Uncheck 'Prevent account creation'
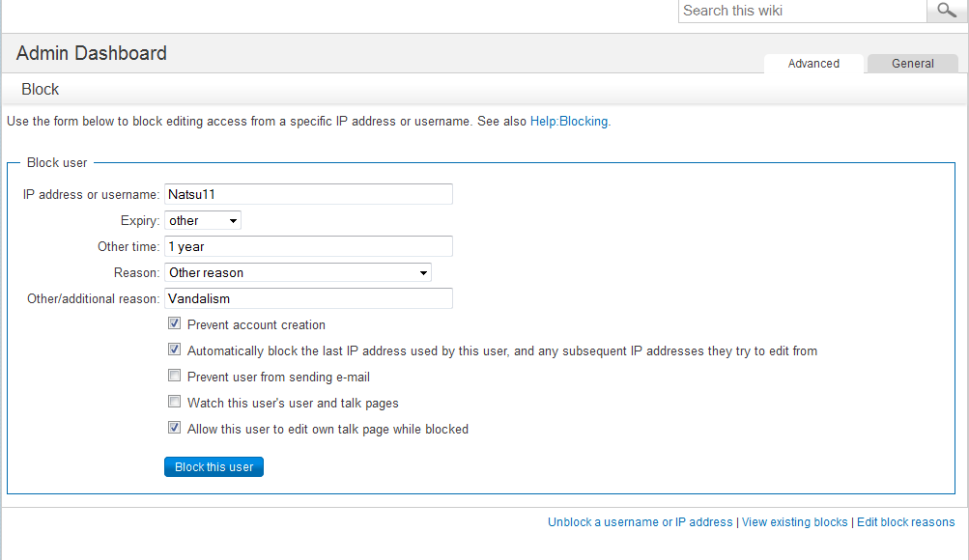This screenshot has width=969, height=560. click(x=174, y=323)
